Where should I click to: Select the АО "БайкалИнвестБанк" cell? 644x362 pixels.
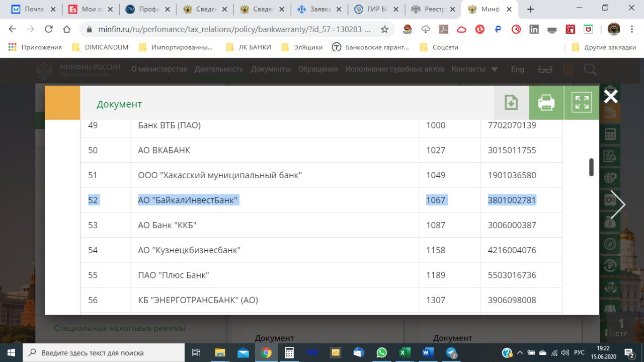[x=275, y=200]
